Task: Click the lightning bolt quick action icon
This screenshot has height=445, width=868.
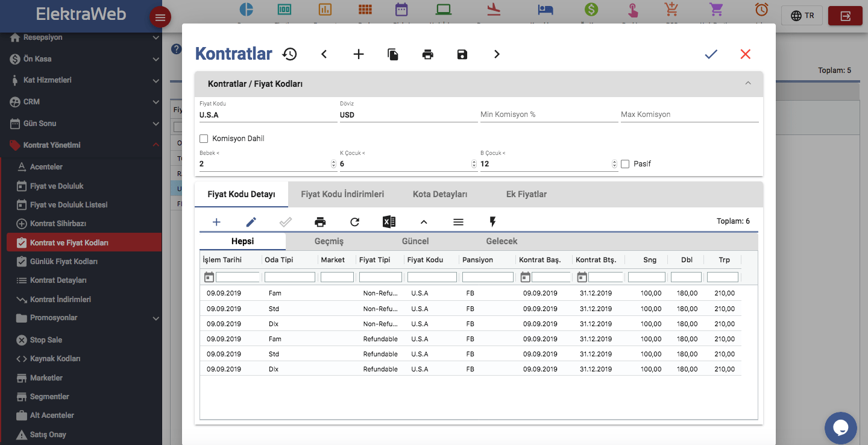Action: [x=492, y=222]
